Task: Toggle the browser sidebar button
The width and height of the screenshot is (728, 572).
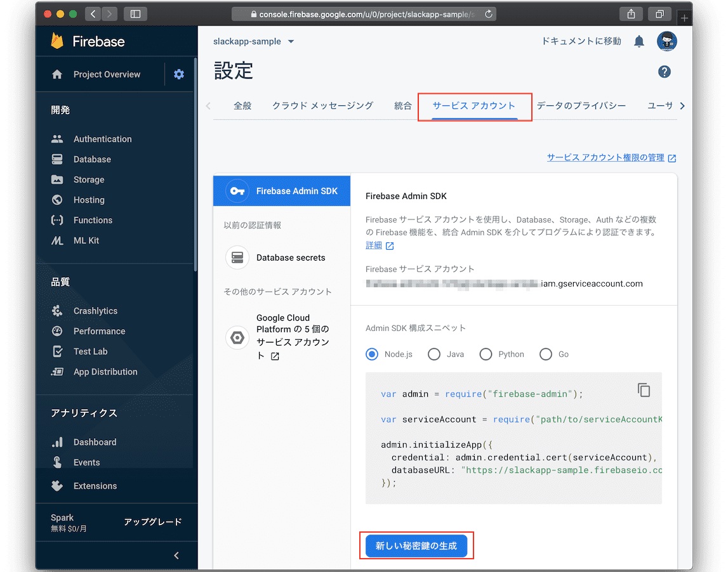Action: click(x=135, y=15)
